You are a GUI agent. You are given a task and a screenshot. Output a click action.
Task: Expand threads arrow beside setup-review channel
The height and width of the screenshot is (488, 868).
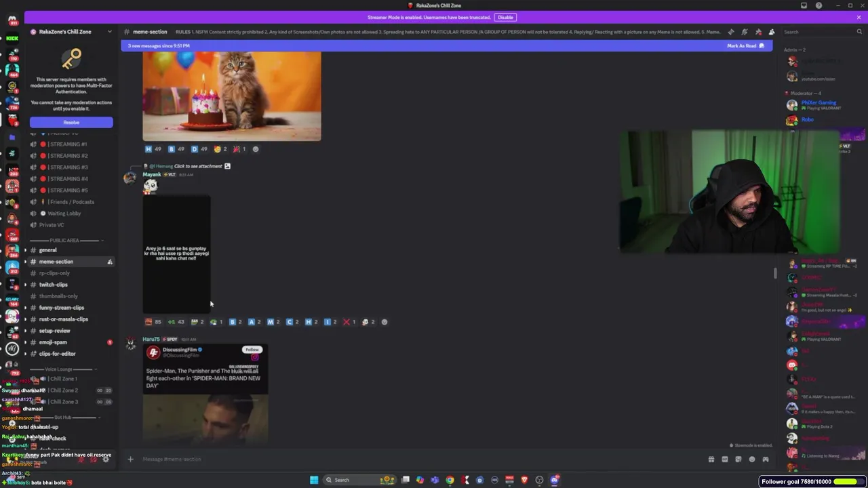pos(26,331)
